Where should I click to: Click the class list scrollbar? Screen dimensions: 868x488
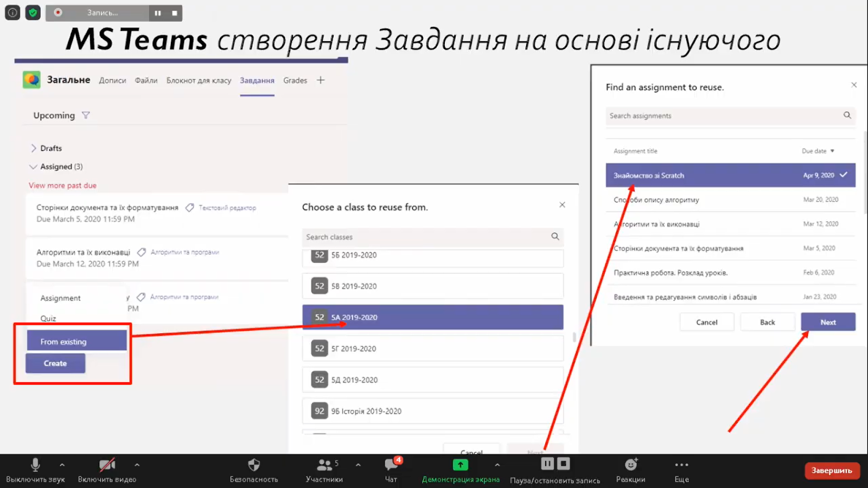click(x=575, y=337)
